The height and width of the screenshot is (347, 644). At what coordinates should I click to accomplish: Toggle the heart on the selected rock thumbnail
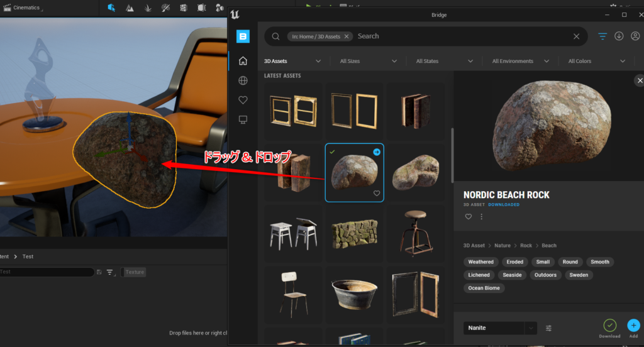(377, 194)
